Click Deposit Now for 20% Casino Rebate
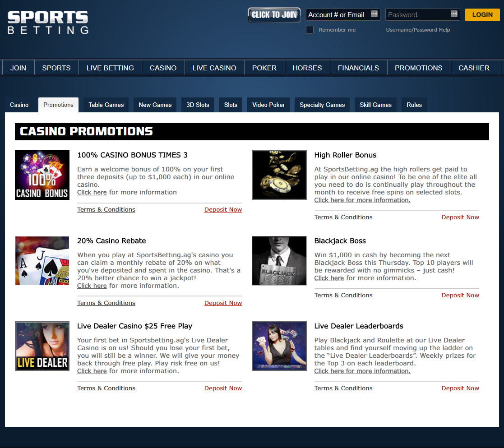The width and height of the screenshot is (504, 448). click(223, 303)
